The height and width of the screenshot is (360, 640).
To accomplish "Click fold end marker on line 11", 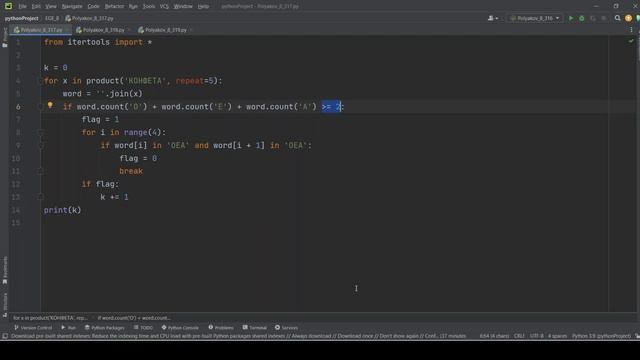I will pos(40,171).
